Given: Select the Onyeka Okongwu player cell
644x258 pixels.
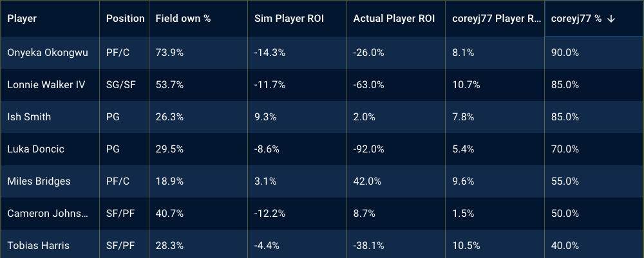Looking at the screenshot, I should click(x=47, y=53).
